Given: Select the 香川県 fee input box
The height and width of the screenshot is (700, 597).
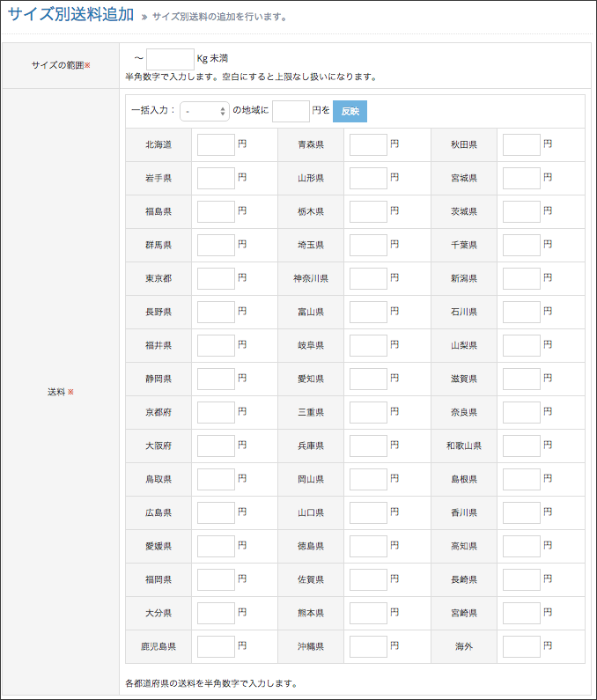Looking at the screenshot, I should point(521,513).
